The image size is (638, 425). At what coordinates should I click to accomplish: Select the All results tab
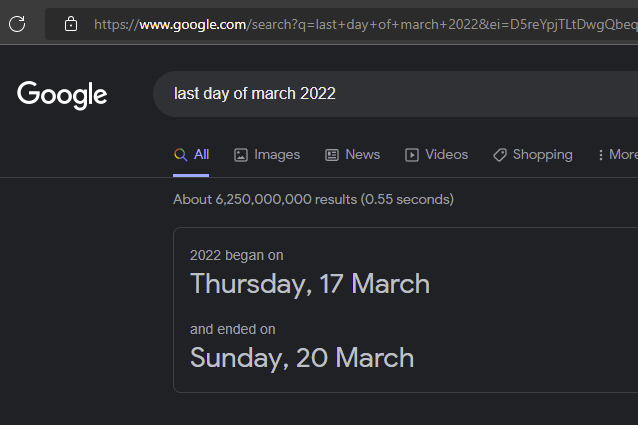(191, 155)
